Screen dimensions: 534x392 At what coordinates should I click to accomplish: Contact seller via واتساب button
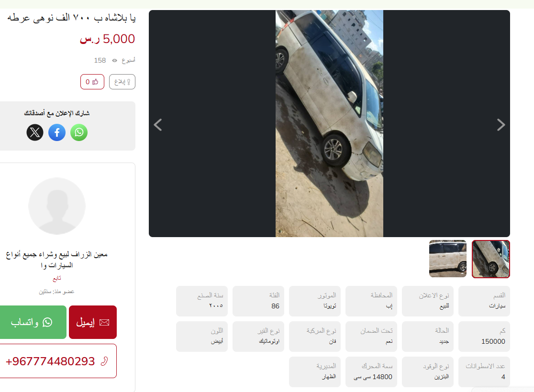33,322
